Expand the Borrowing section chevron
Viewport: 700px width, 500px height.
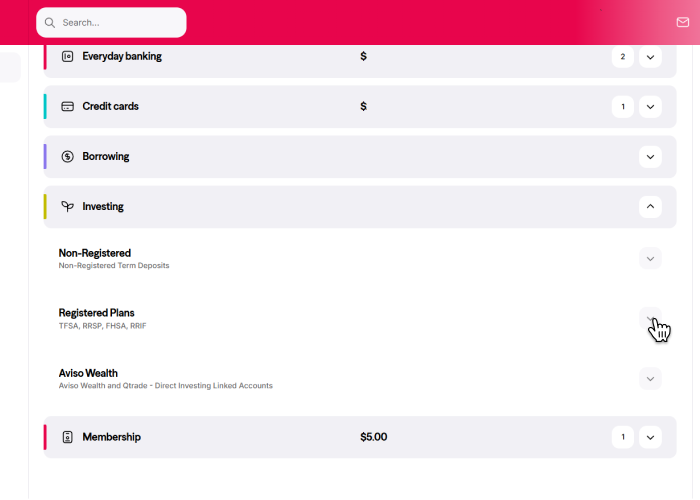click(650, 157)
